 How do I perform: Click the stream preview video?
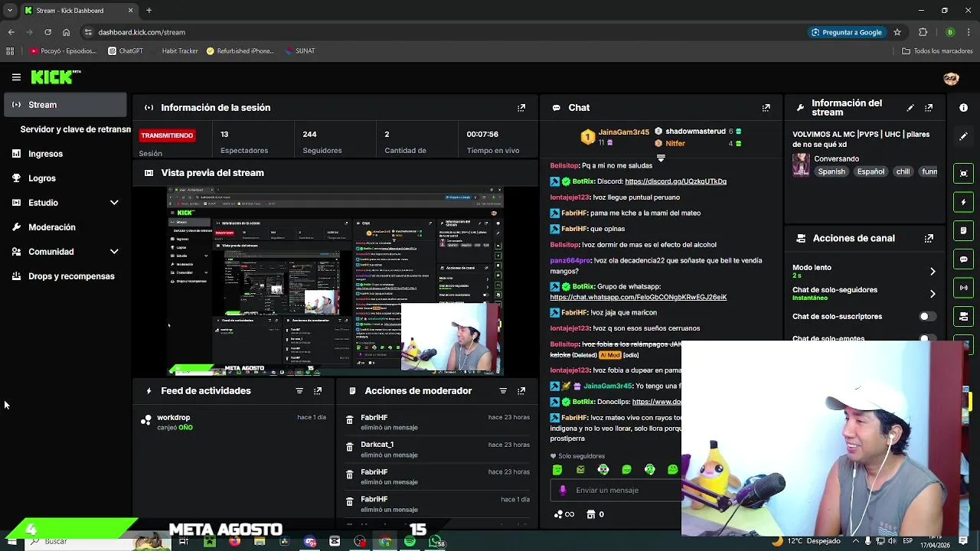(335, 281)
